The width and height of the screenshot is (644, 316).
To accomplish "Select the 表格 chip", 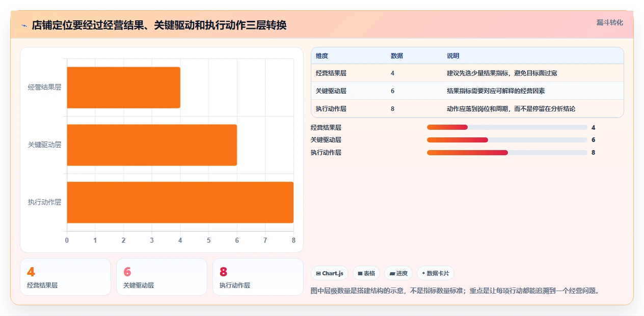I will (x=366, y=273).
